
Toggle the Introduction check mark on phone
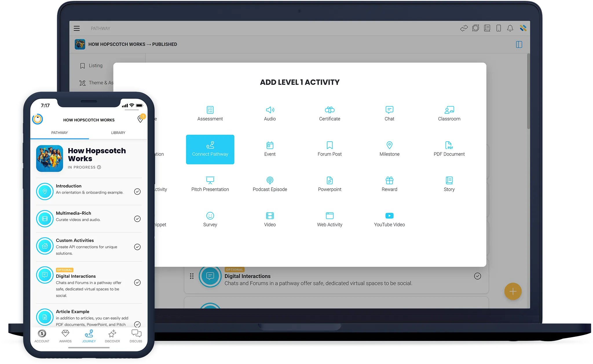pos(137,192)
